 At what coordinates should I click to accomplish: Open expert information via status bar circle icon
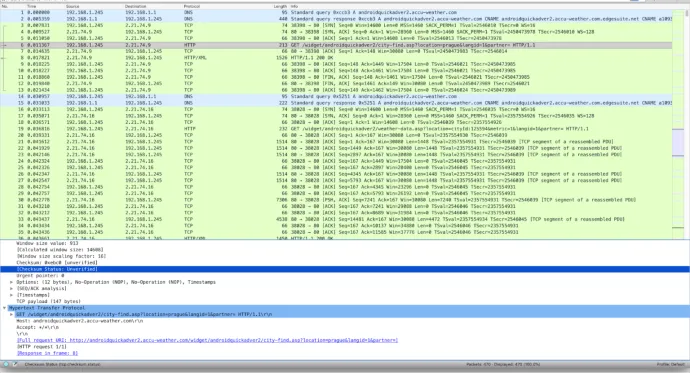(6, 364)
